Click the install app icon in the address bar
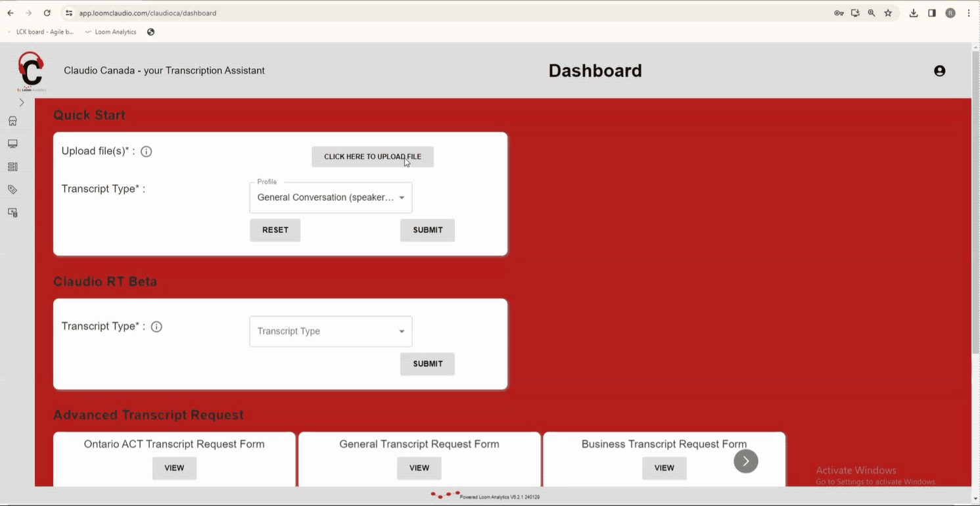This screenshot has height=506, width=980. coord(855,13)
